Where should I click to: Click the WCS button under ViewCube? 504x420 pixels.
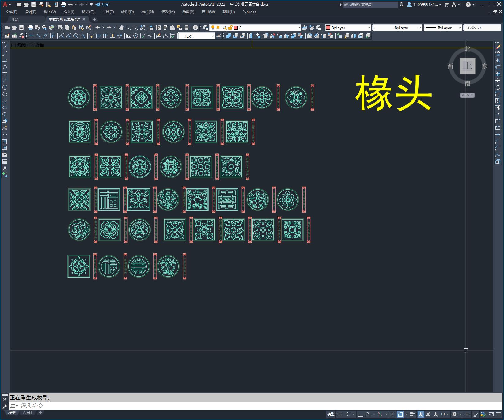pos(467,95)
